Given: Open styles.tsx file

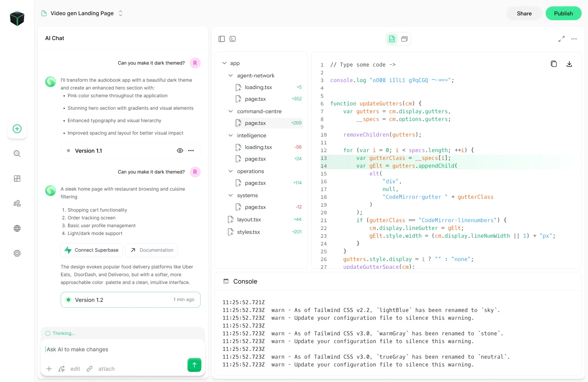Looking at the screenshot, I should point(265,232).
